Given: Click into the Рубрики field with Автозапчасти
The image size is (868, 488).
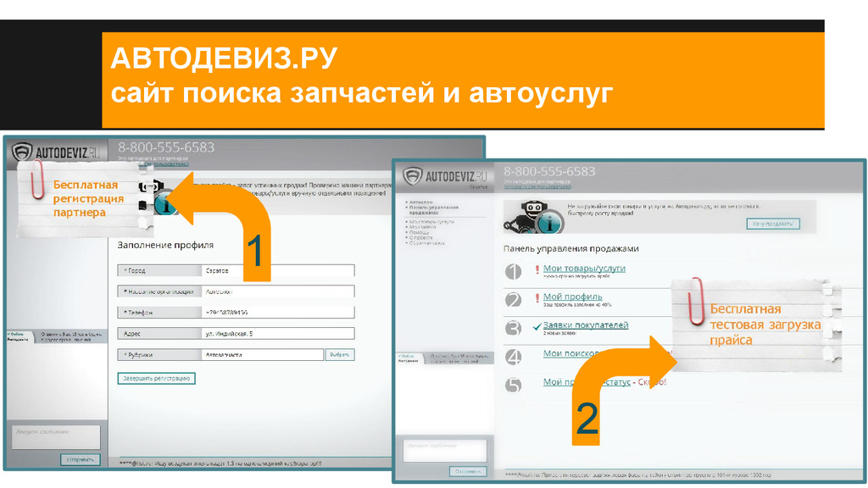Looking at the screenshot, I should pyautogui.click(x=263, y=355).
